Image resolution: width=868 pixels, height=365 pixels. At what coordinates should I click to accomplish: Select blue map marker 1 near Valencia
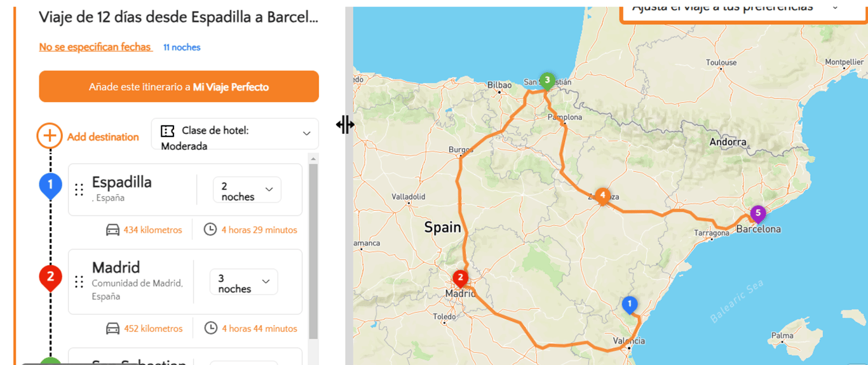coord(629,306)
